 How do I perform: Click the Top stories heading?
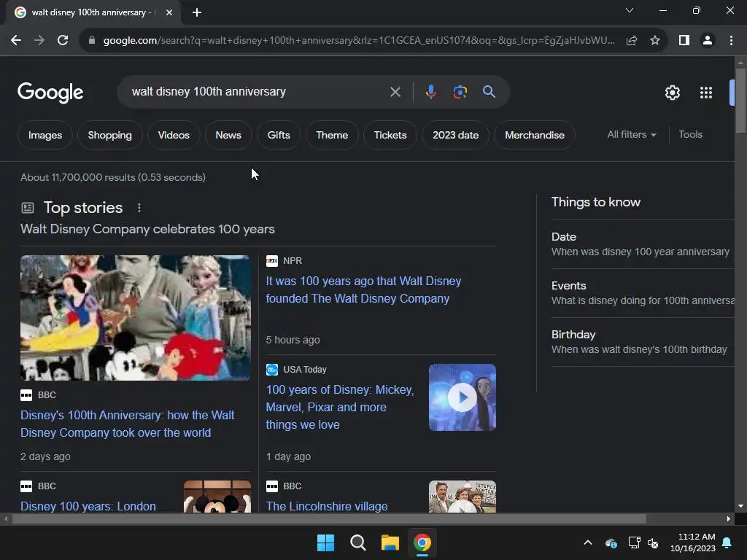point(83,208)
